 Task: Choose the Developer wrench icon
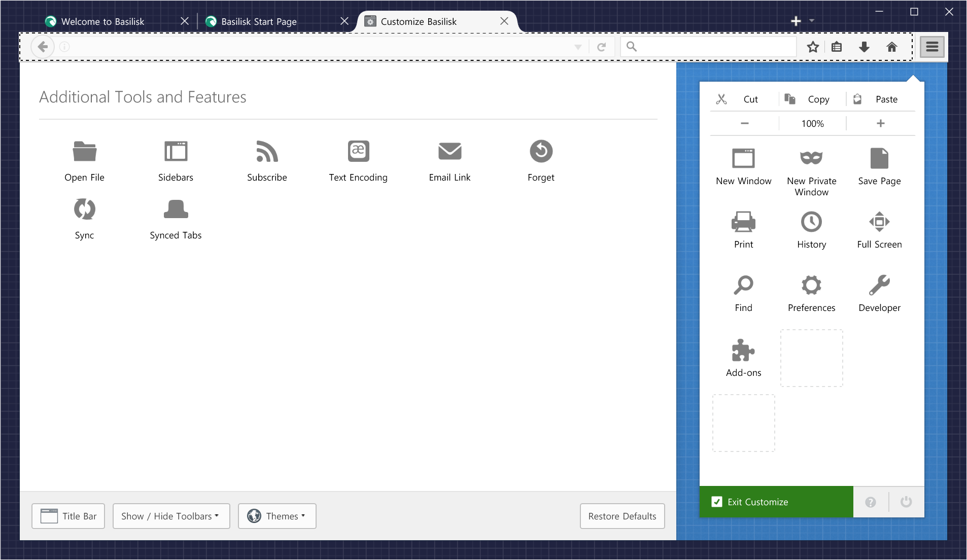tap(879, 285)
